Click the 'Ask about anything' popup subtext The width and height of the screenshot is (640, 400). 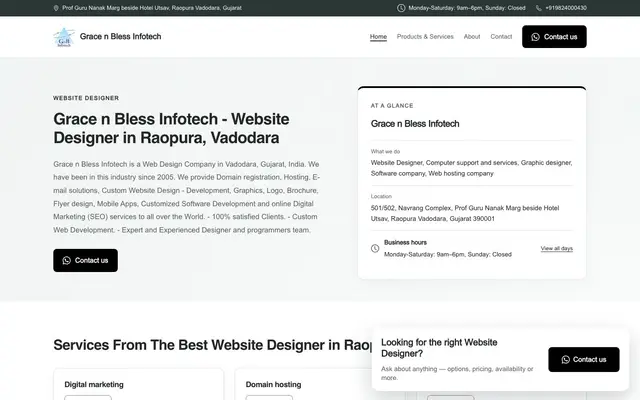click(x=457, y=373)
